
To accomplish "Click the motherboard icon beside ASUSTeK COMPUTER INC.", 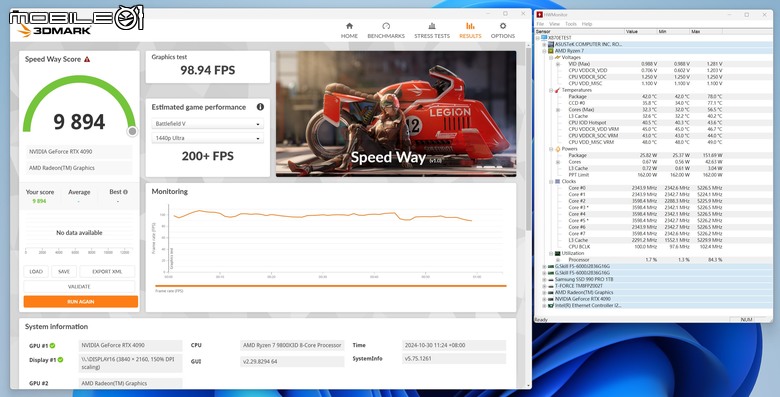I will (x=551, y=44).
